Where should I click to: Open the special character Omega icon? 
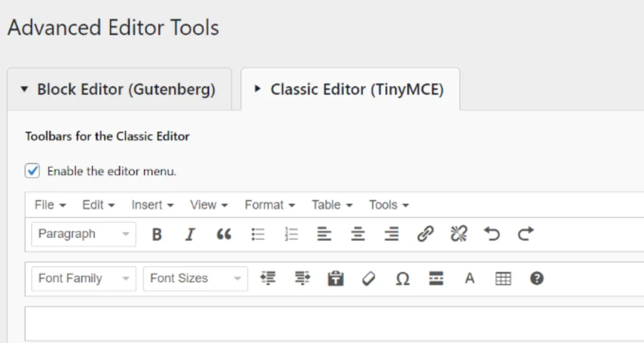(x=402, y=279)
